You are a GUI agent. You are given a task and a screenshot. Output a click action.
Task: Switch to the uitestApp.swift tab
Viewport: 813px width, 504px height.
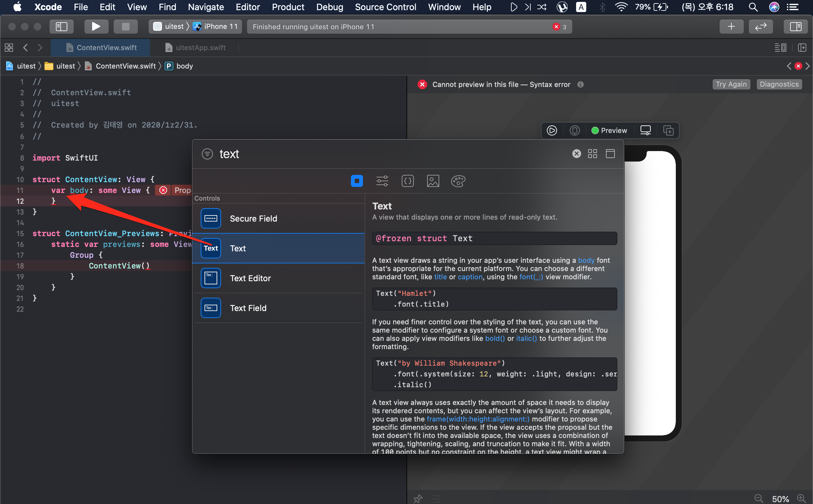200,48
